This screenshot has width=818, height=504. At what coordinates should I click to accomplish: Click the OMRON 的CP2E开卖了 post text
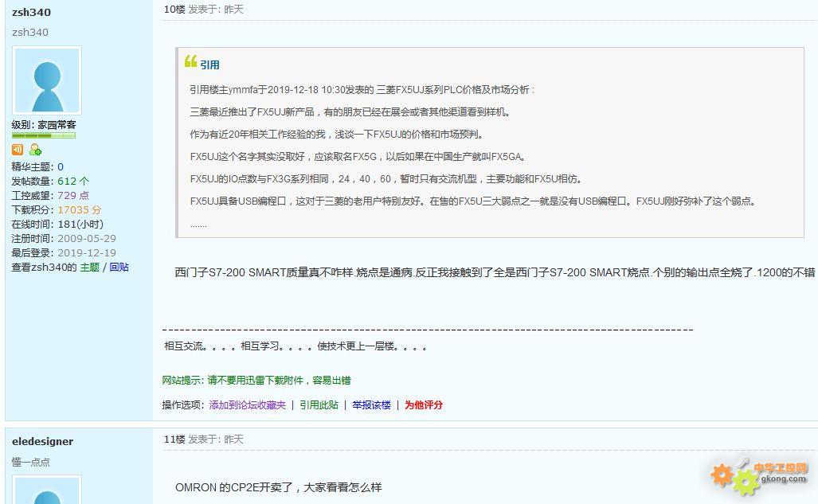tap(279, 487)
